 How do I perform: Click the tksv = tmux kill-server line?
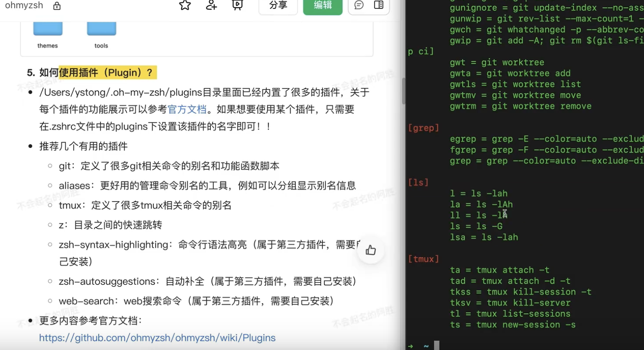[x=510, y=303]
